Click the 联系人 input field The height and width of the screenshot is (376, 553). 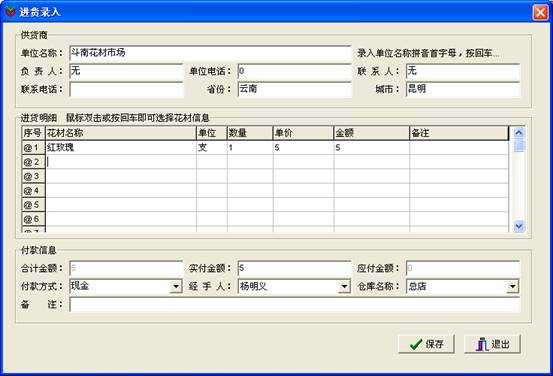coord(463,72)
